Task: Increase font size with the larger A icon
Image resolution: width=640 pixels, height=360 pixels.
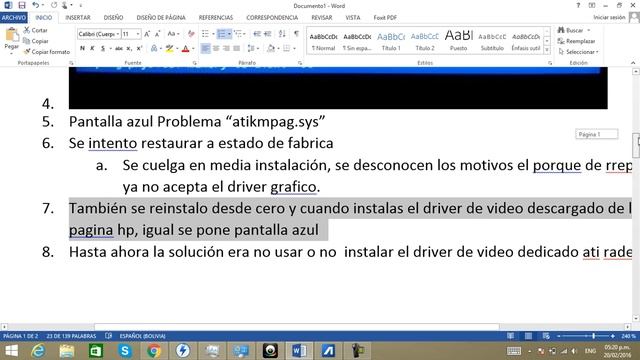Action: click(147, 34)
